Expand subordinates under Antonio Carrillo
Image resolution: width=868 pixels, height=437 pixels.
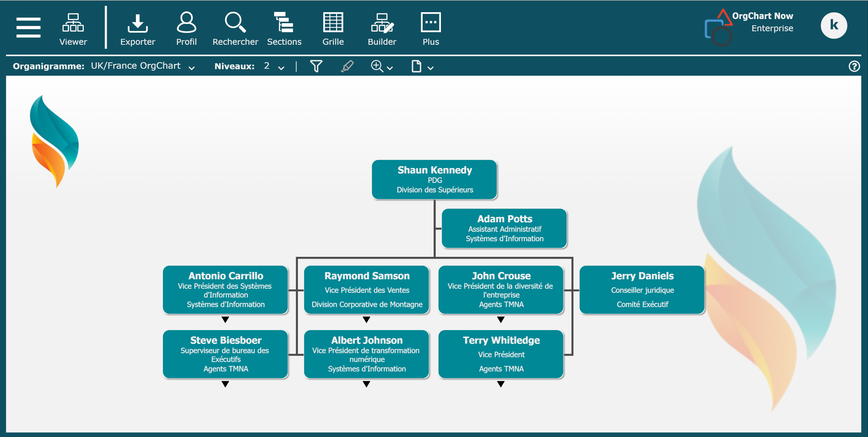[x=225, y=320]
